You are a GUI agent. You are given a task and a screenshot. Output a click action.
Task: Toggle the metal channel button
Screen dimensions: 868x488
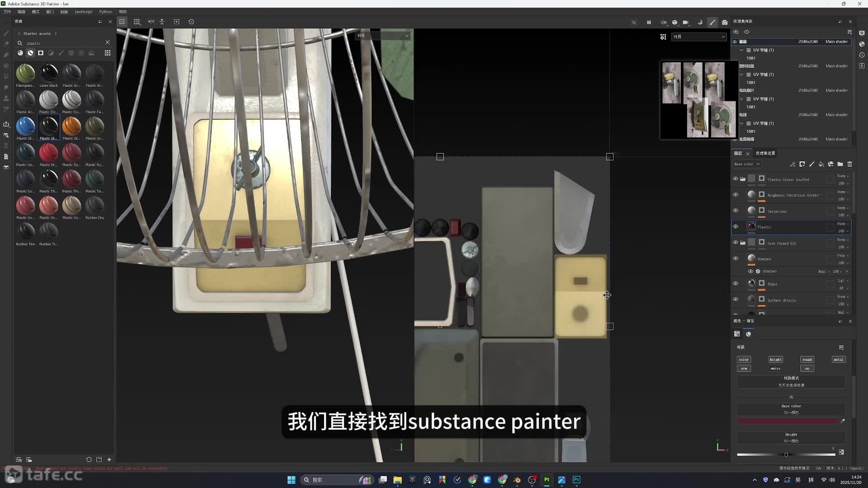coord(838,360)
